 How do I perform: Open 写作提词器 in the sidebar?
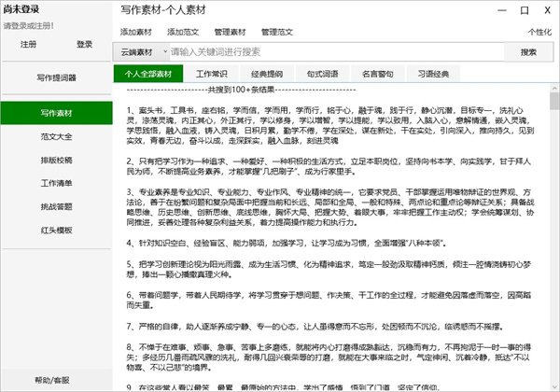56,77
